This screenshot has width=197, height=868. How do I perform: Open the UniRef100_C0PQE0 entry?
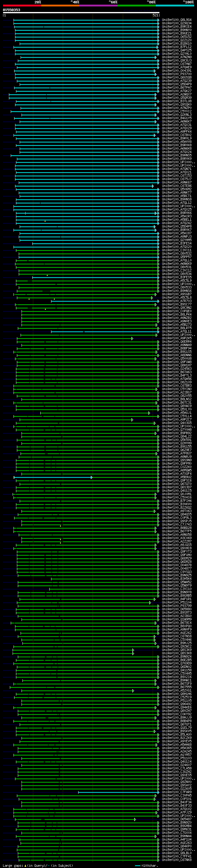(x=177, y=311)
